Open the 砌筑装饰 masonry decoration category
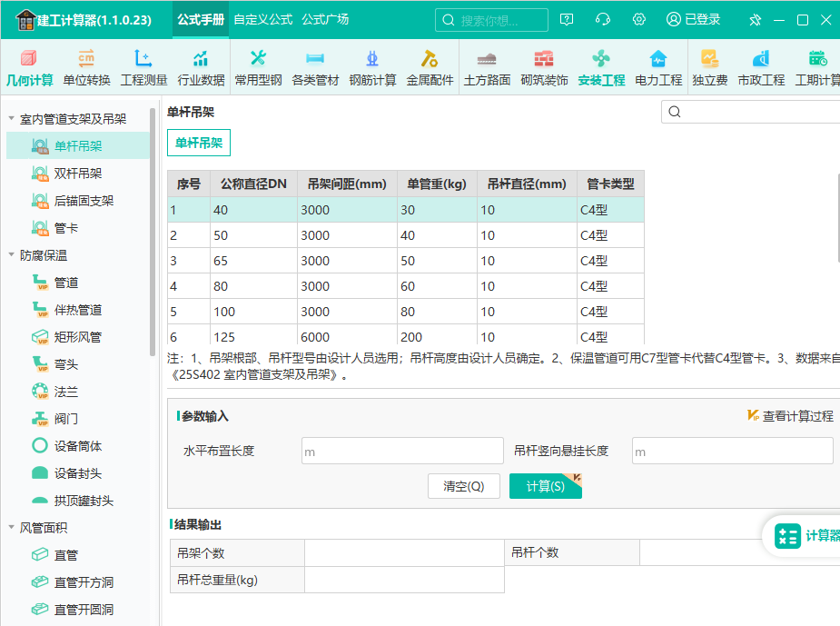This screenshot has width=840, height=626. tap(544, 68)
